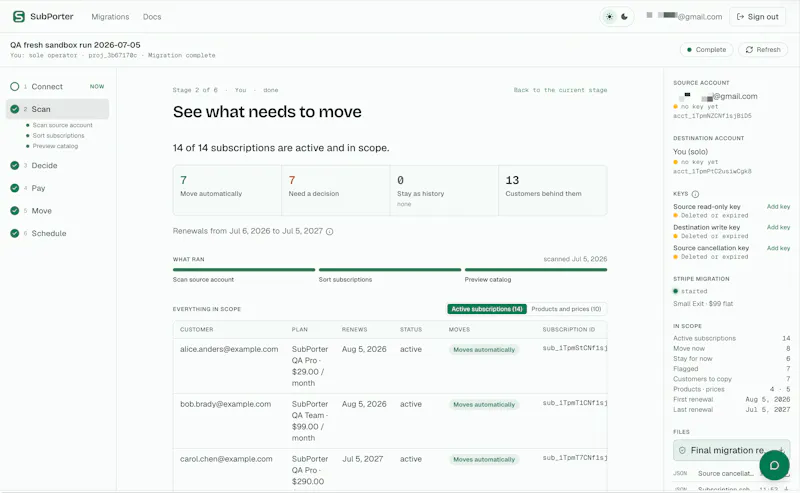Open Scan source account sub-step in sidebar
Screen dimensions: 800x493
[62, 125]
